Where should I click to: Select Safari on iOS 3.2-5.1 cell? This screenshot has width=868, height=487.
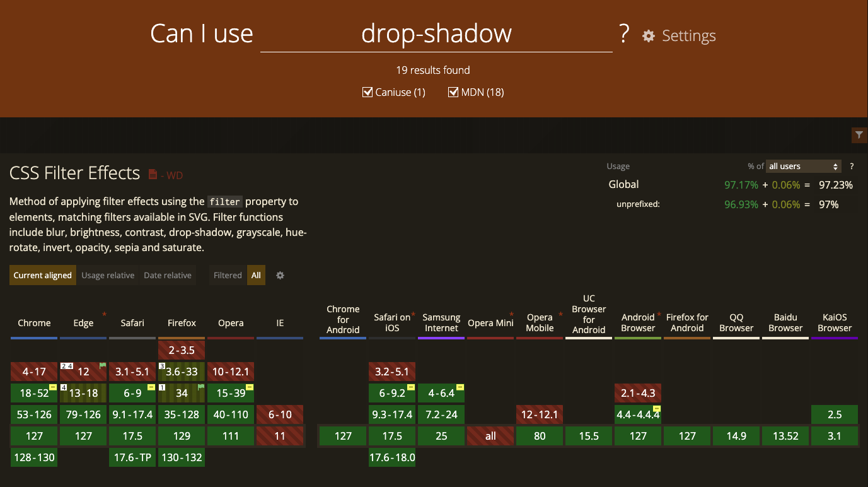coord(392,372)
